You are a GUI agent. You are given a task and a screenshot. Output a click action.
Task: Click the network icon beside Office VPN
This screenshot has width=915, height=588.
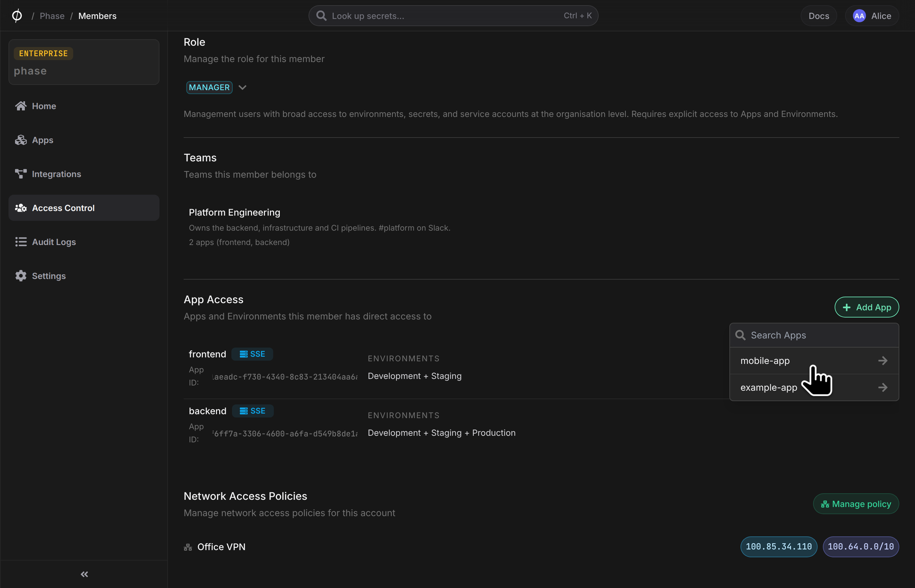tap(188, 547)
